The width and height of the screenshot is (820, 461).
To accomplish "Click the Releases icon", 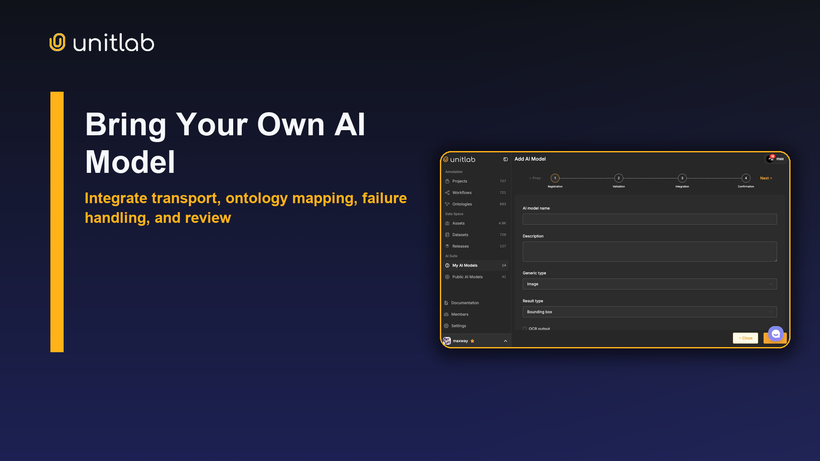I will pyautogui.click(x=447, y=246).
